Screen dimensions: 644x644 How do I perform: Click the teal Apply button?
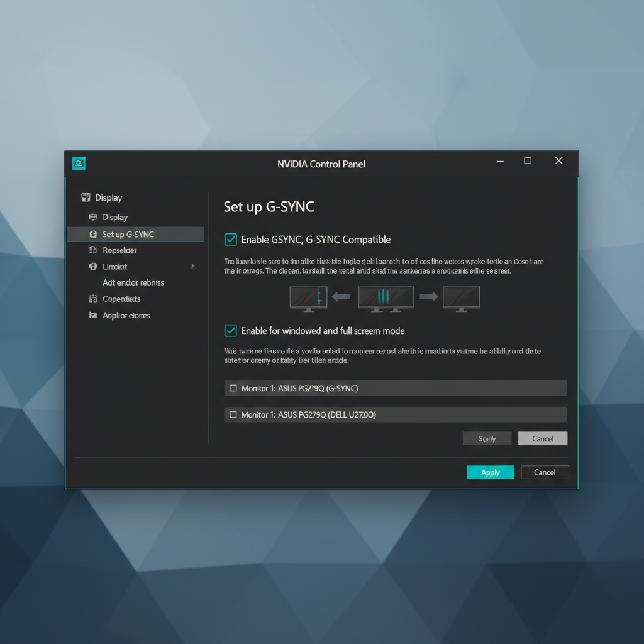pyautogui.click(x=491, y=472)
